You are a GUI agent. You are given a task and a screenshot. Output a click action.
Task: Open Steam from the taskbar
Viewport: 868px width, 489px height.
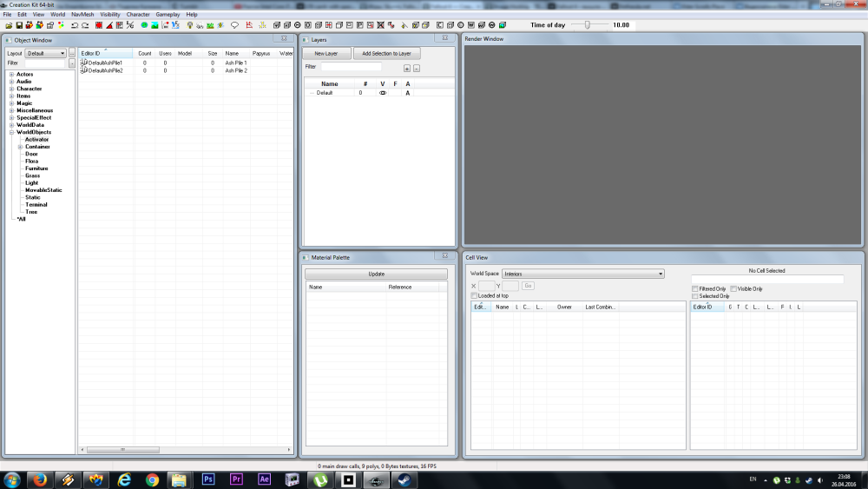[x=404, y=479]
